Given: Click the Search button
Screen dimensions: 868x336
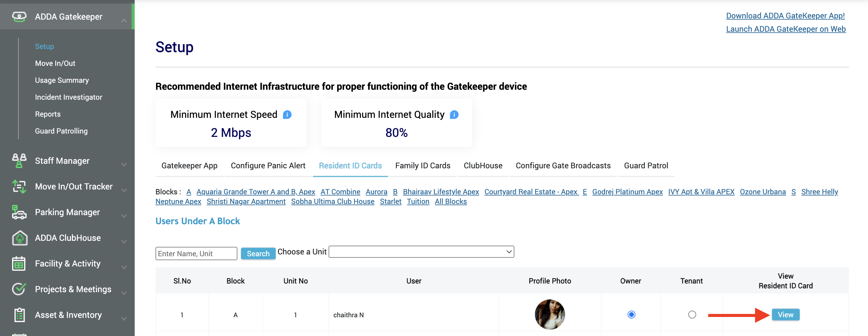Looking at the screenshot, I should 258,254.
